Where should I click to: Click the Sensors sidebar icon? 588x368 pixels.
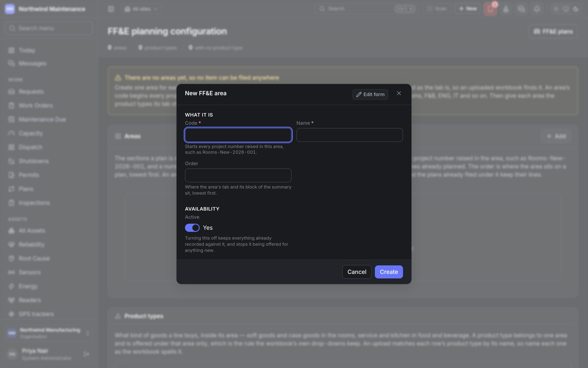point(11,272)
